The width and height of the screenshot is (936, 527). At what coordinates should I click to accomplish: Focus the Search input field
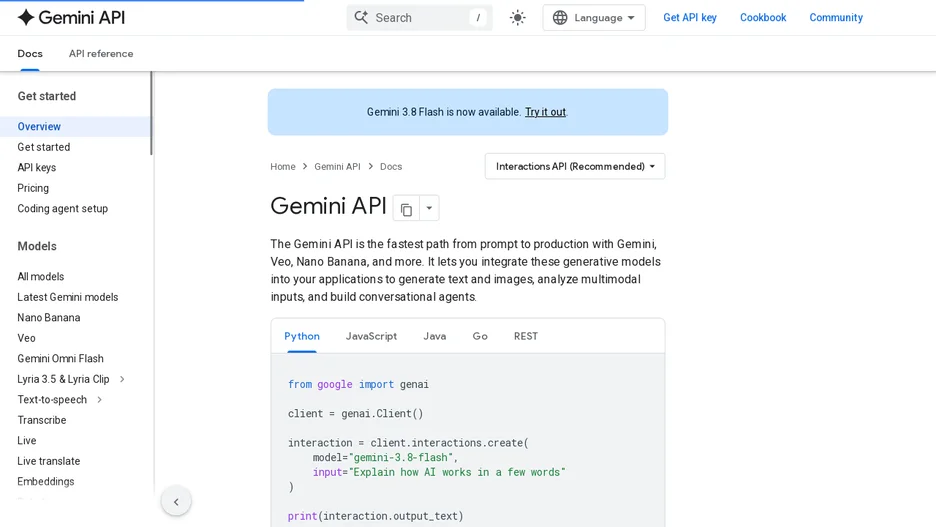[x=419, y=17]
